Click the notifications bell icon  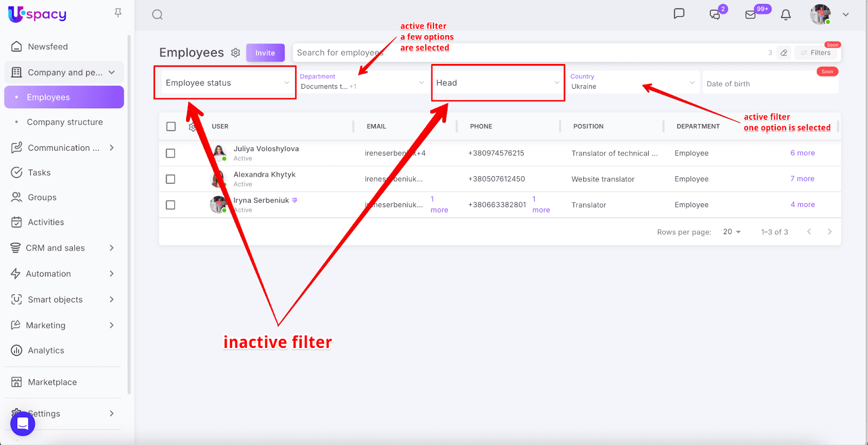click(x=786, y=15)
